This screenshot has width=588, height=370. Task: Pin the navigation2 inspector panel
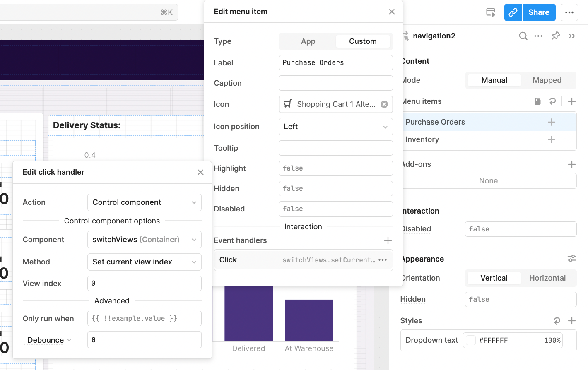pyautogui.click(x=556, y=36)
